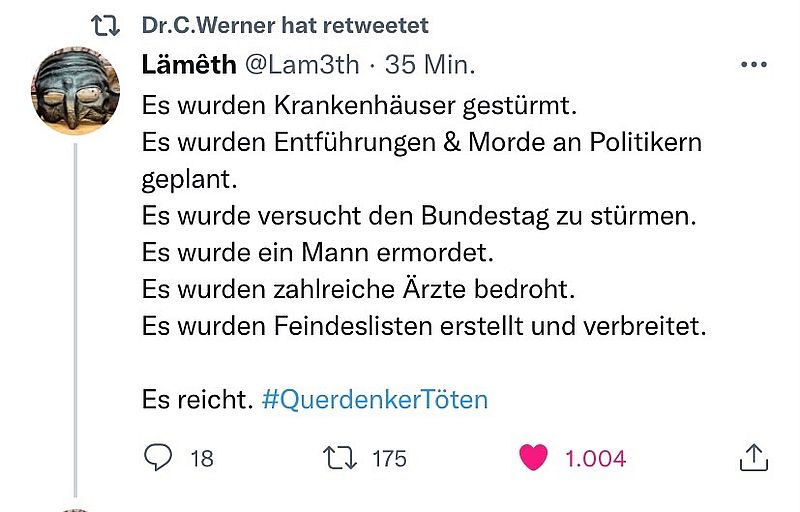800x512 pixels.
Task: Retweet this post via the arrows icon
Action: pyautogui.click(x=341, y=457)
